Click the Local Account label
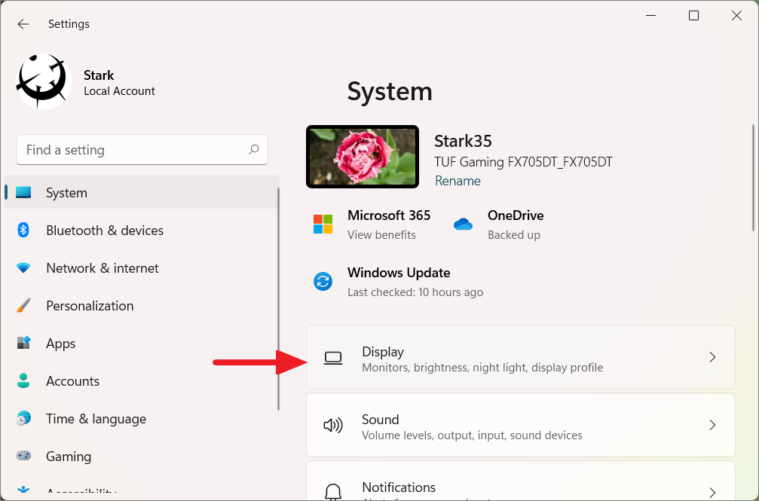This screenshot has width=759, height=501. pyautogui.click(x=119, y=91)
